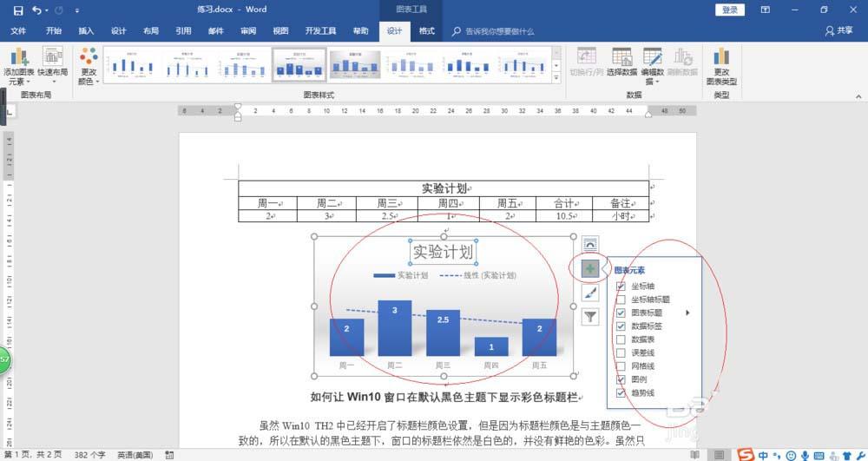The image size is (868, 461).
Task: Click page indicator 第 1 页, 共 2 页
Action: click(x=33, y=454)
